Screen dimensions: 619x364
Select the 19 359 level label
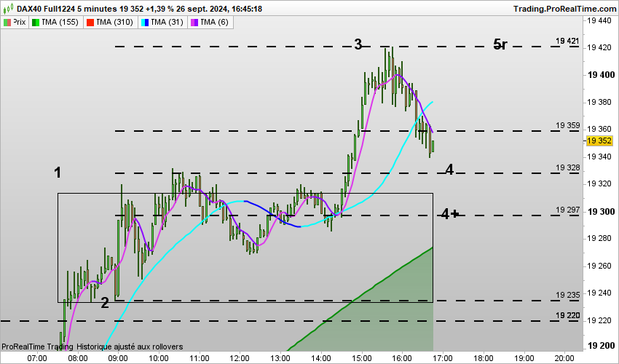click(568, 125)
